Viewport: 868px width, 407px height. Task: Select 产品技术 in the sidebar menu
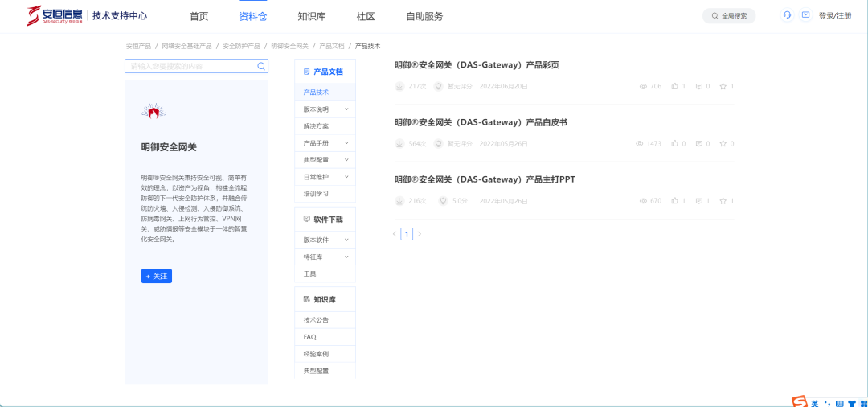(x=325, y=92)
